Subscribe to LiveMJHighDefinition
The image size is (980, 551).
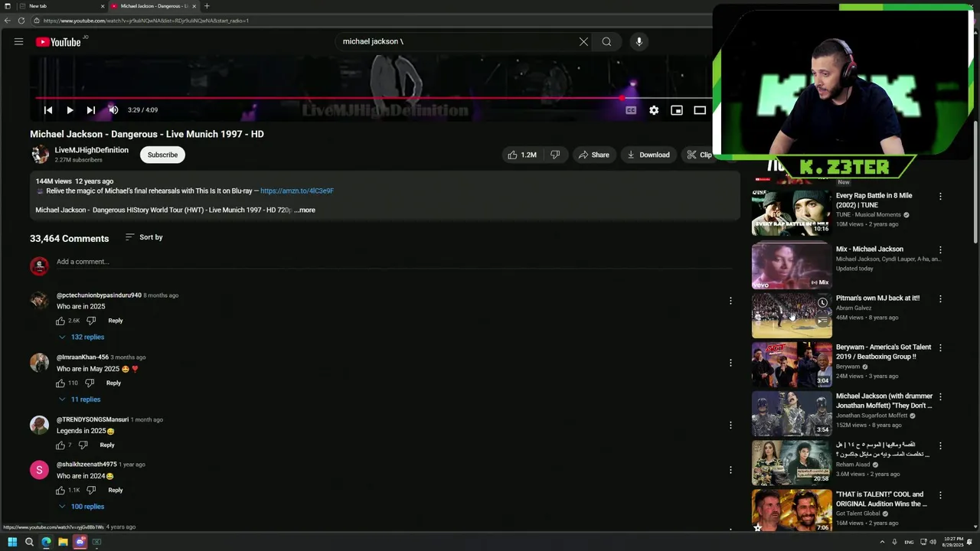(x=162, y=155)
